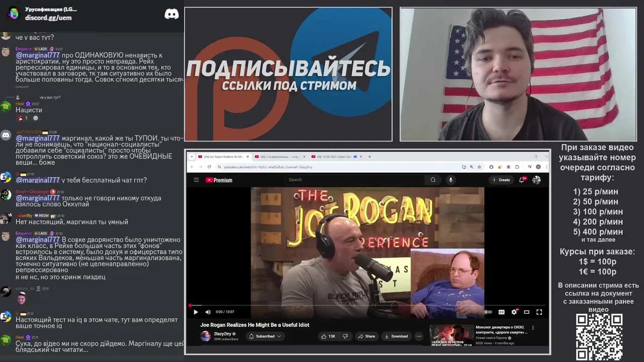The width and height of the screenshot is (644, 362).
Task: Click message Нет настоящий, маргинал ты умный
Action: click(x=72, y=222)
